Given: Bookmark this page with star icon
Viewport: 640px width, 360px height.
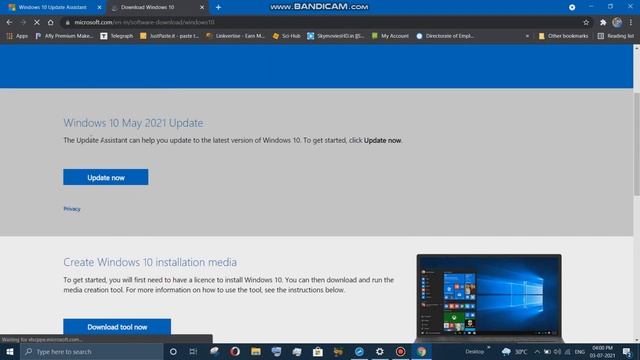Looking at the screenshot, I should [x=586, y=22].
